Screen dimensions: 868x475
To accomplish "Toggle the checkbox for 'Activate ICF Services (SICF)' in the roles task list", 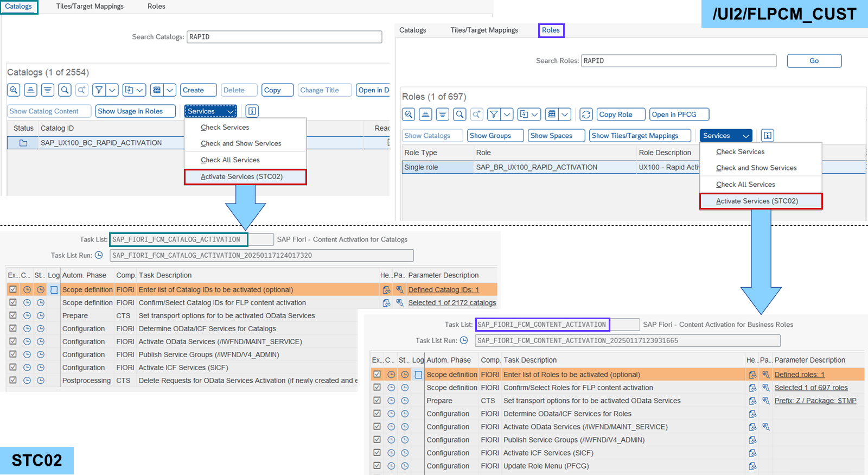I will (x=377, y=452).
